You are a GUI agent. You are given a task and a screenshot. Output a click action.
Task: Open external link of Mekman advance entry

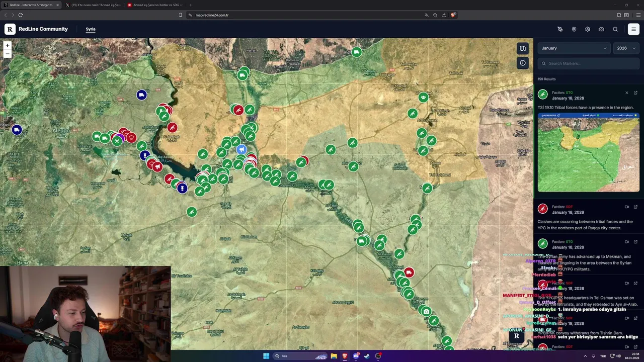[635, 242]
